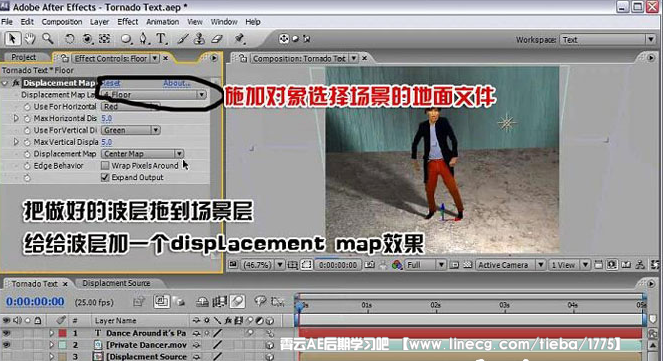
Task: Click the snapshot camera icon in viewer
Action: coord(370,265)
